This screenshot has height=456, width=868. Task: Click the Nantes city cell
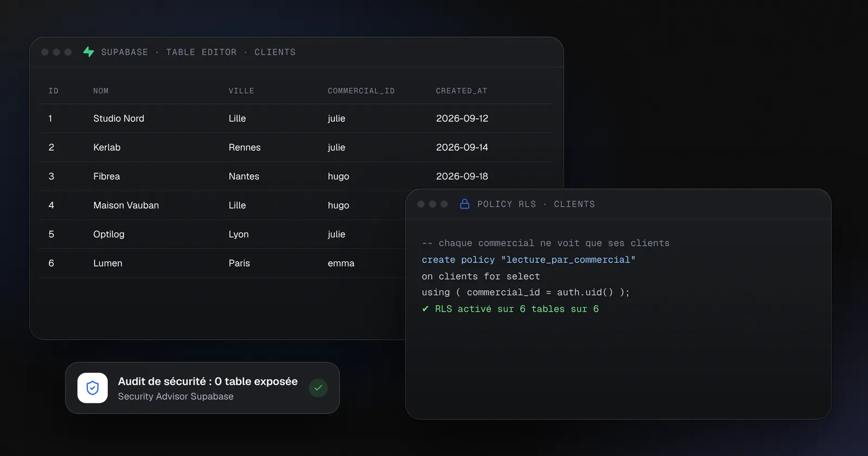coord(244,176)
